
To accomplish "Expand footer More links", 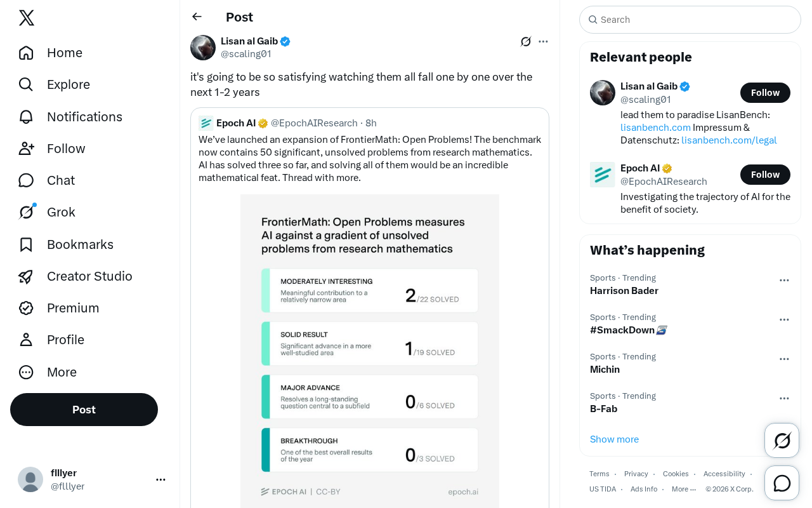I will coord(684,489).
